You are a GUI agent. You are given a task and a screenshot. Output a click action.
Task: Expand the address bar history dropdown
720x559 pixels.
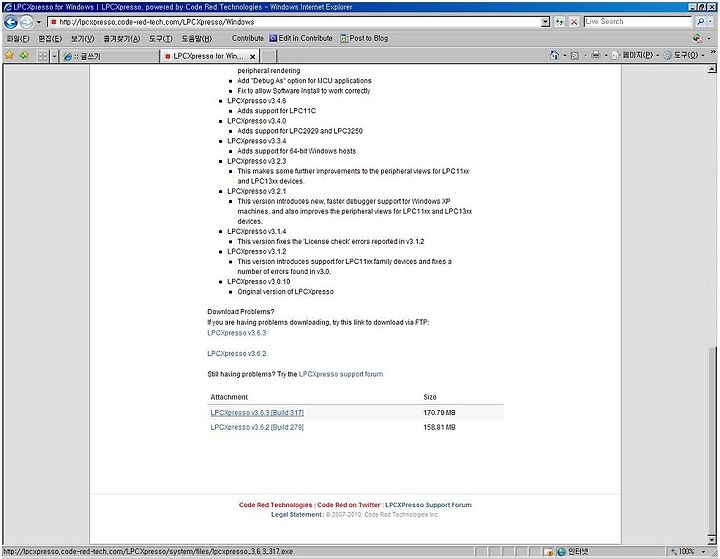(x=545, y=22)
